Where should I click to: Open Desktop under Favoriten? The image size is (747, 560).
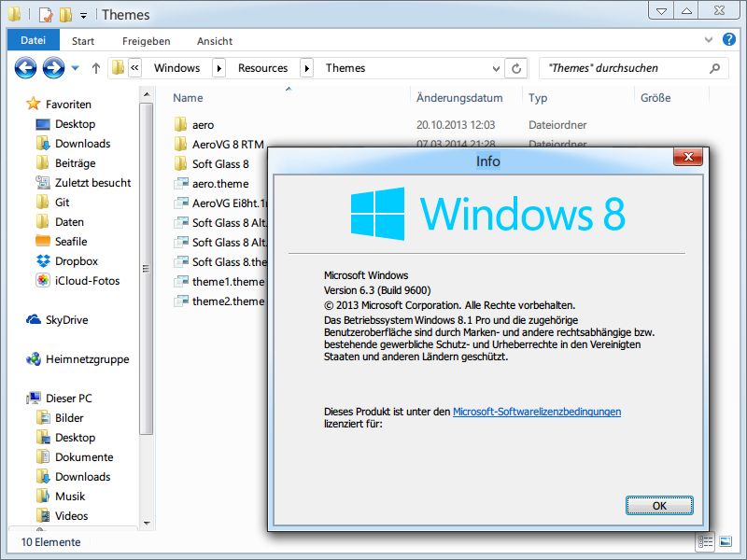pyautogui.click(x=65, y=124)
